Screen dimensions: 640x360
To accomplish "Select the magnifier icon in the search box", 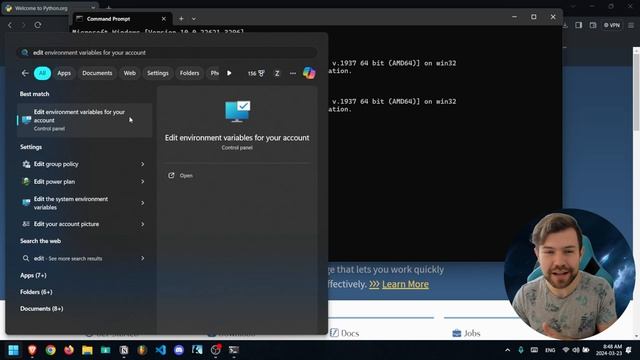I will coord(25,53).
